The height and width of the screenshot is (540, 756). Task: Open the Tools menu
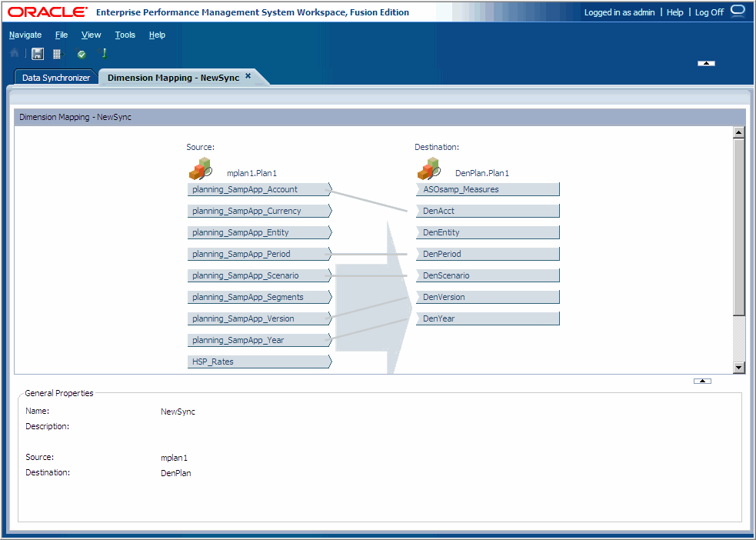point(125,35)
